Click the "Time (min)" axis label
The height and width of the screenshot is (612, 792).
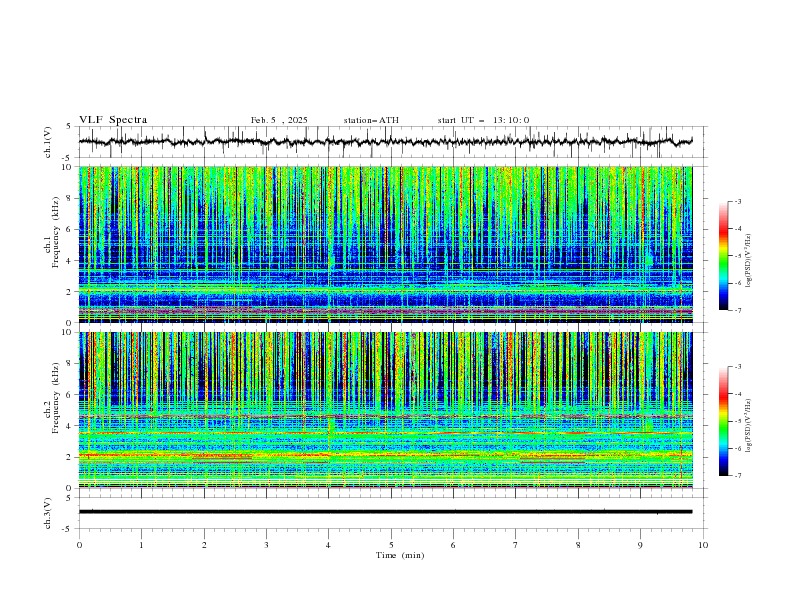pos(400,555)
